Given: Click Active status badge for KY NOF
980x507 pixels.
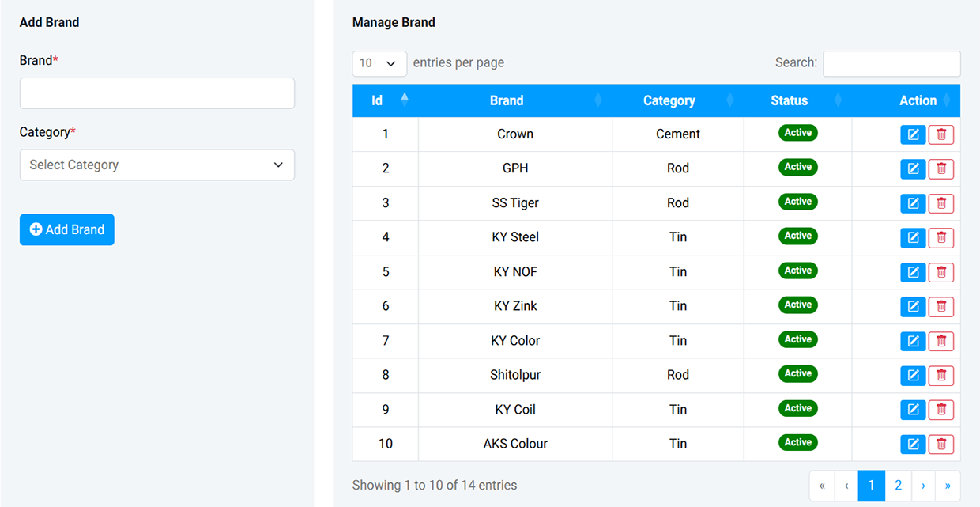Looking at the screenshot, I should [x=797, y=271].
